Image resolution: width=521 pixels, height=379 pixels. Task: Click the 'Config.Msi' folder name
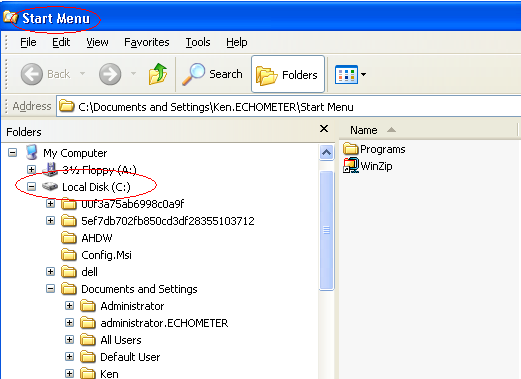[106, 255]
